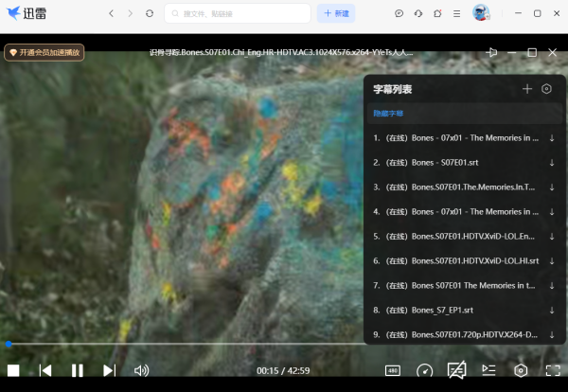Open the playback speed gauge control

[x=424, y=370]
